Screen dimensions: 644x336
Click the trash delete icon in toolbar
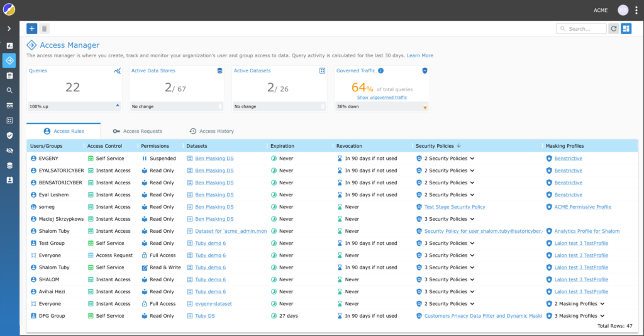click(x=45, y=28)
